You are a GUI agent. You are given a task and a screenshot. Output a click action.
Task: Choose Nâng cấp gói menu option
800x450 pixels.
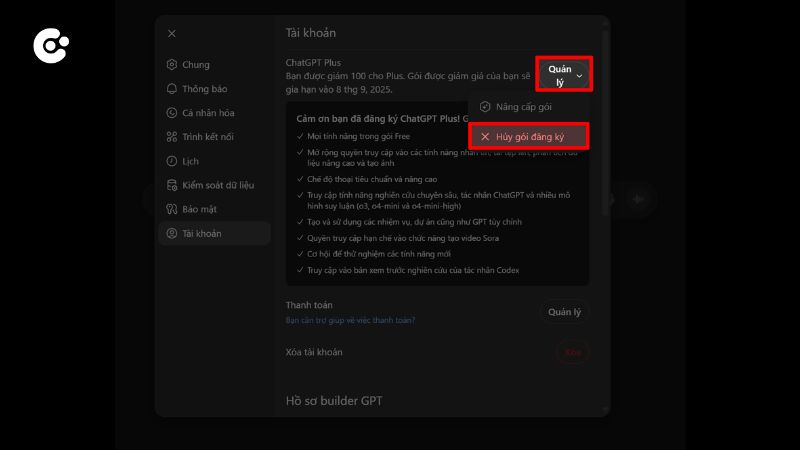[529, 107]
